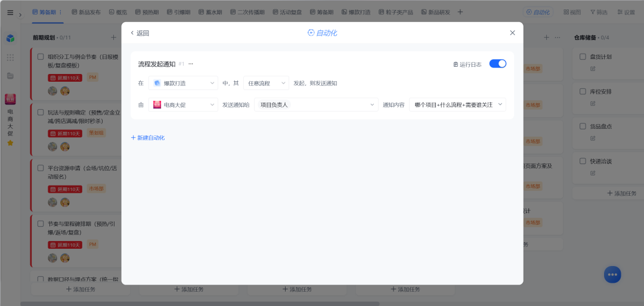Open the blue cube app icon
The width and height of the screenshot is (644, 306).
(x=10, y=39)
